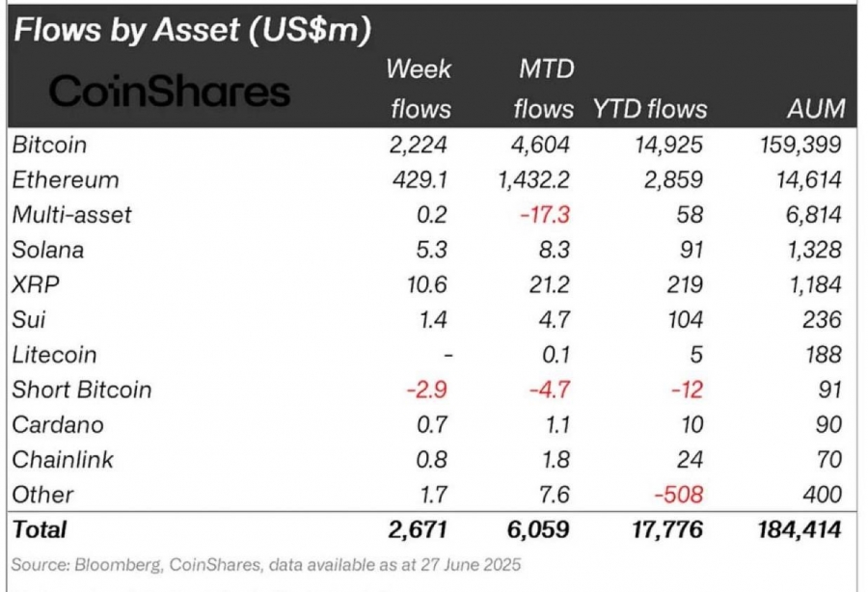Click the Flows by Asset title
This screenshot has width=868, height=592.
pos(193,30)
